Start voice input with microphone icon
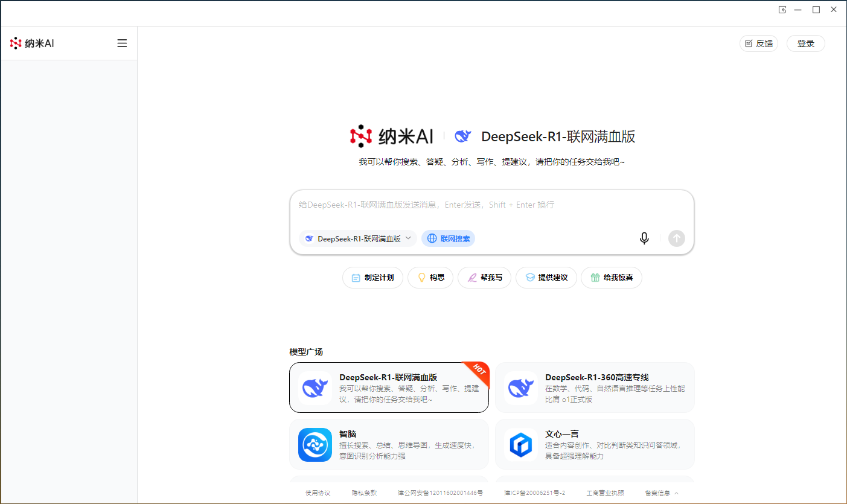 tap(644, 238)
